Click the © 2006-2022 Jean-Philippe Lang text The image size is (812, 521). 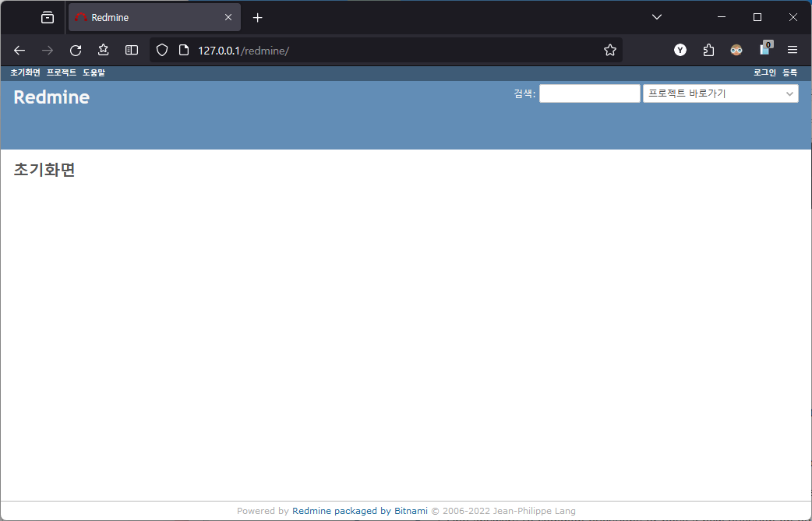[503, 511]
